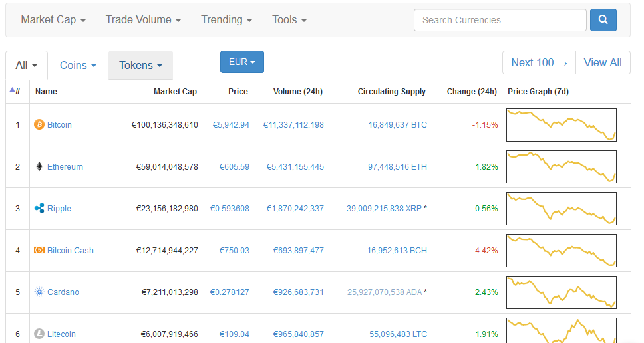Screen dimensions: 644x343
Task: Click Bitcoin Cash volume €693,897,477
Action: click(298, 251)
